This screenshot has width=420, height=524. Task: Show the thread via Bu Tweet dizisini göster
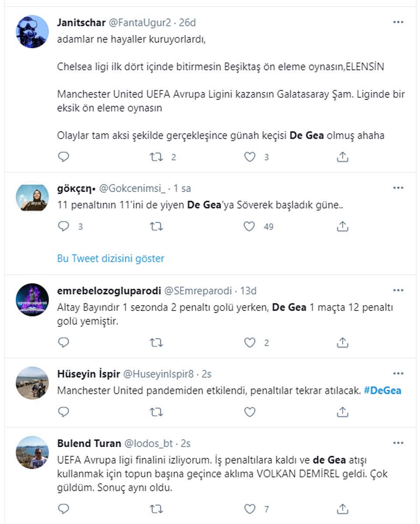coord(110,259)
